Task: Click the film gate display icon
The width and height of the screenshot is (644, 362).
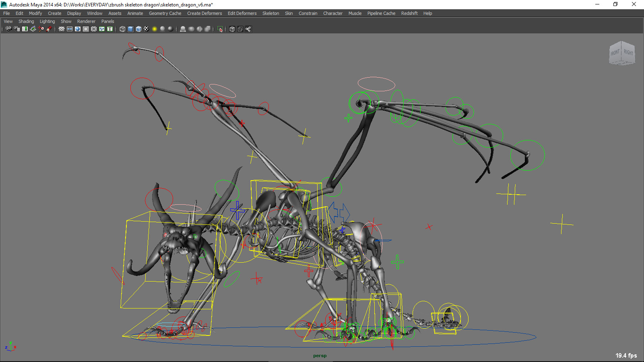Action: [x=69, y=29]
